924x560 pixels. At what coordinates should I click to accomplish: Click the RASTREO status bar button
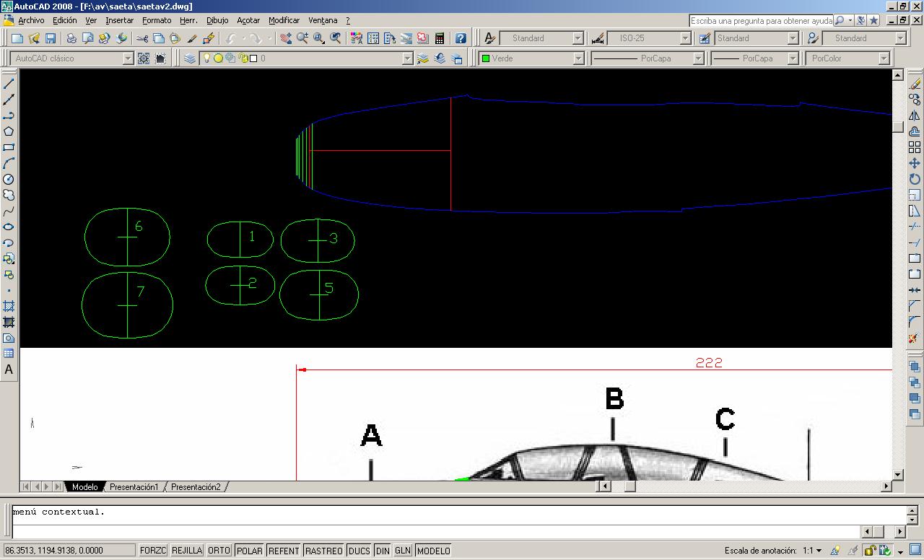click(x=323, y=551)
